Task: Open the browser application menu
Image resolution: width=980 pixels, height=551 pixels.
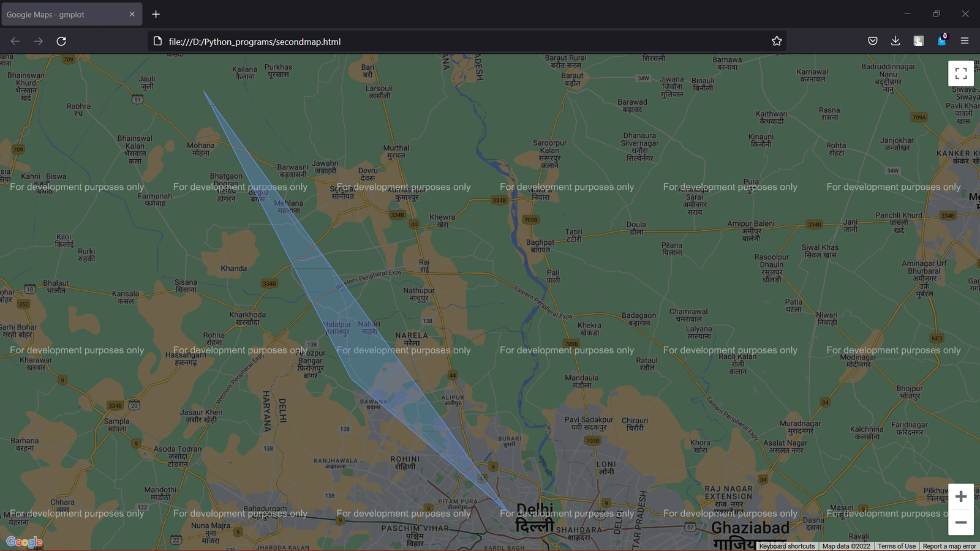Action: click(965, 41)
